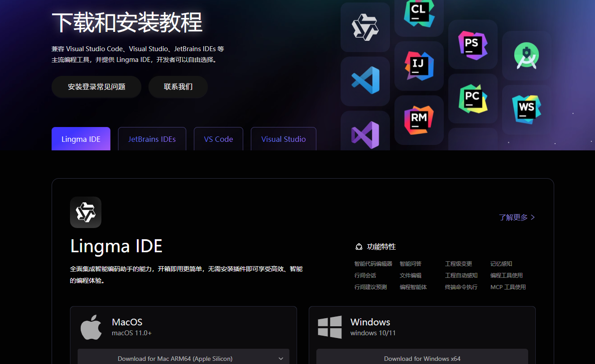The height and width of the screenshot is (364, 595).
Task: Follow the 了解更多 link
Action: 516,217
